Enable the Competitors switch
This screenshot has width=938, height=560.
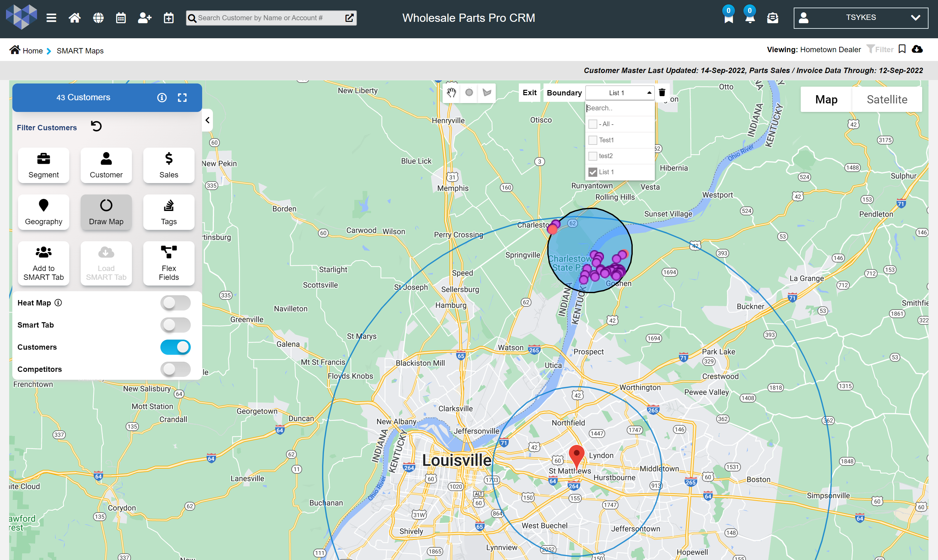(x=176, y=369)
